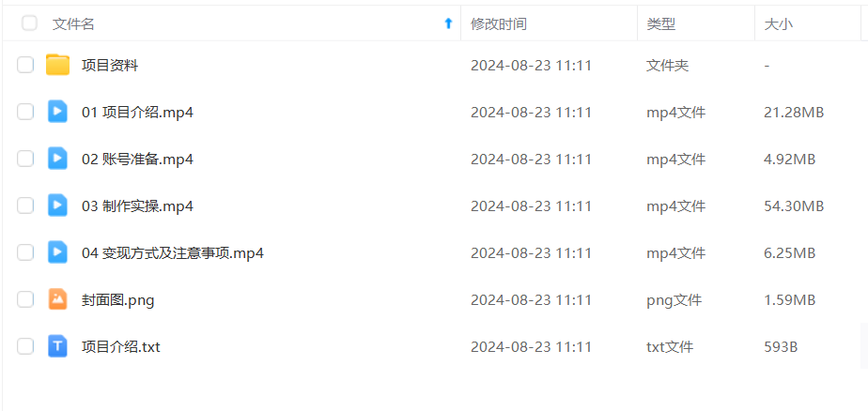
Task: Click the image icon for 封面图.png
Action: pos(57,300)
